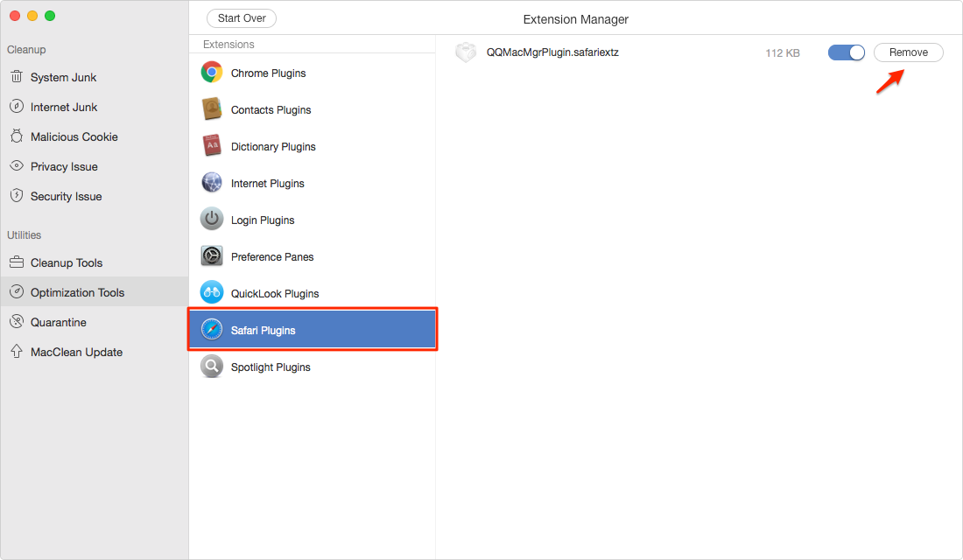963x560 pixels.
Task: Click the QQMacMgrPlugin extension file icon
Action: click(x=466, y=52)
